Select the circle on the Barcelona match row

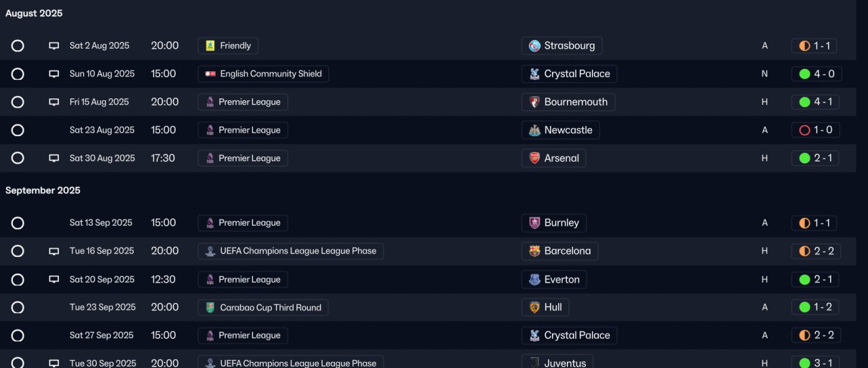point(18,251)
